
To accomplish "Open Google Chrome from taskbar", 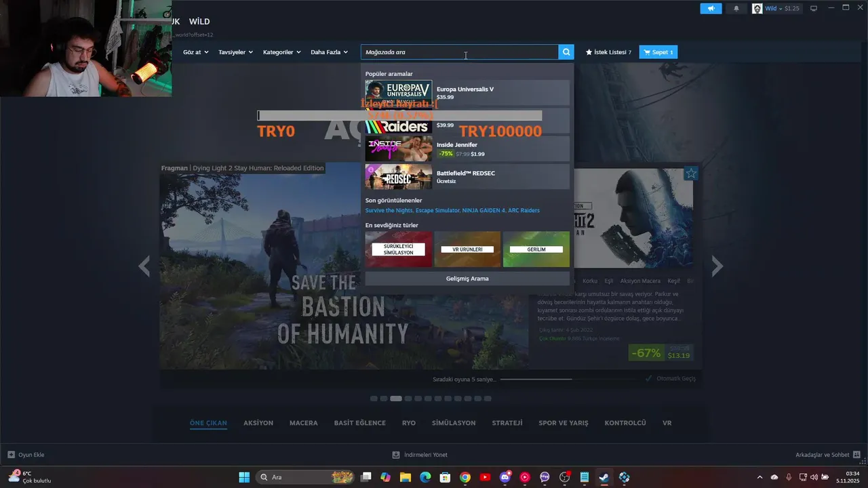I will tap(465, 477).
